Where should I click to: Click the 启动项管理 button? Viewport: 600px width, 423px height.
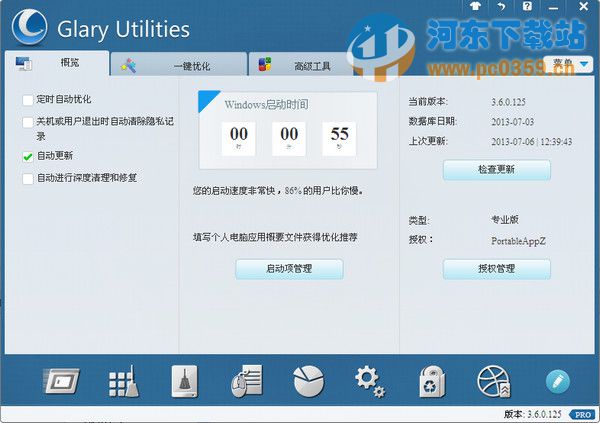289,269
